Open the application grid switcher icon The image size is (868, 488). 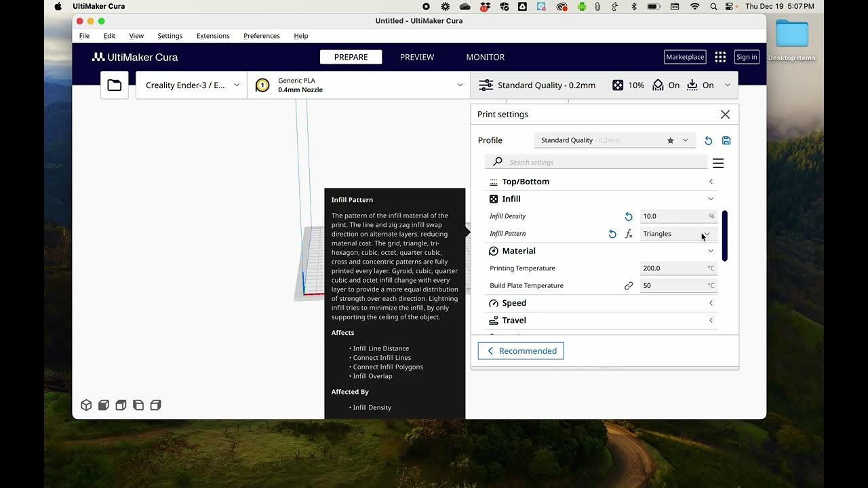pyautogui.click(x=720, y=57)
